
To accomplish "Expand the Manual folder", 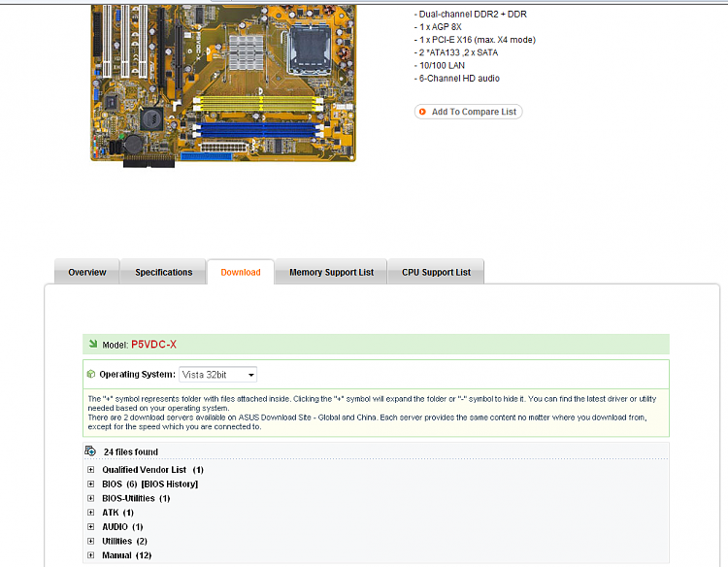I will 91,555.
